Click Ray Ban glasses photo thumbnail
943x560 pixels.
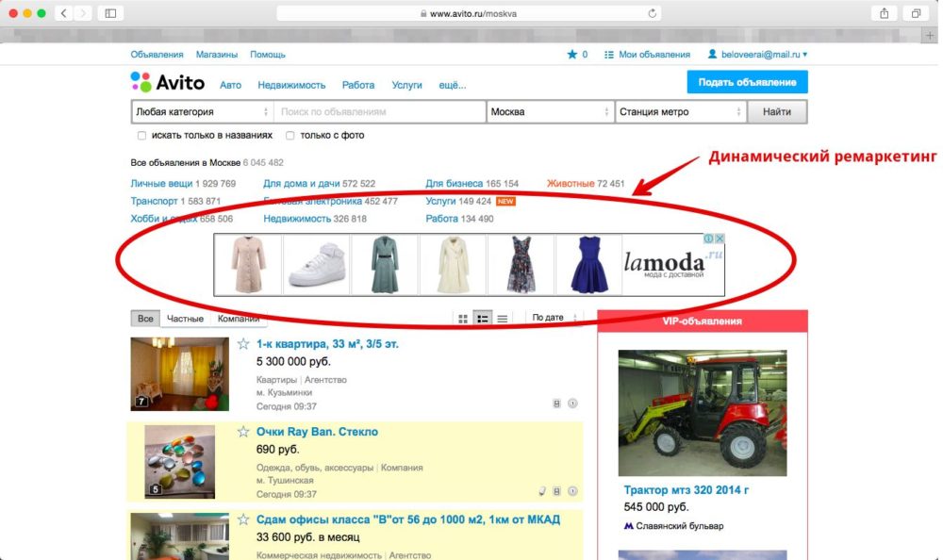click(x=180, y=461)
